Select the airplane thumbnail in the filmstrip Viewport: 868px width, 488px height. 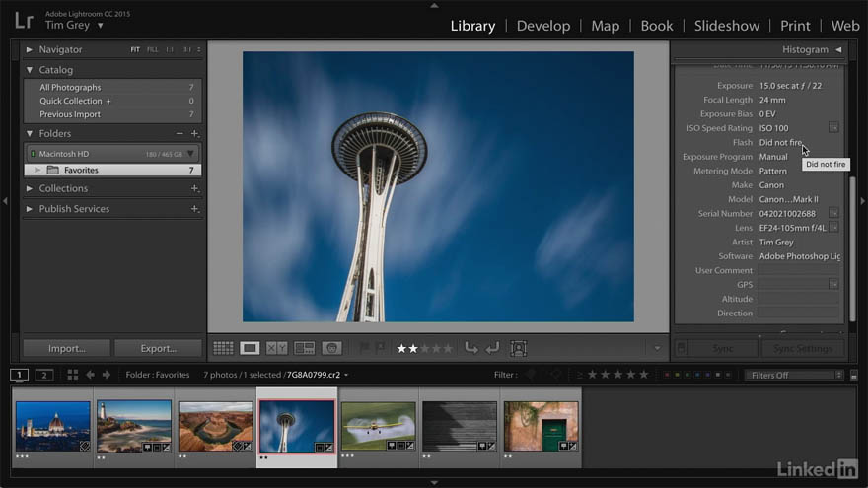coord(378,426)
